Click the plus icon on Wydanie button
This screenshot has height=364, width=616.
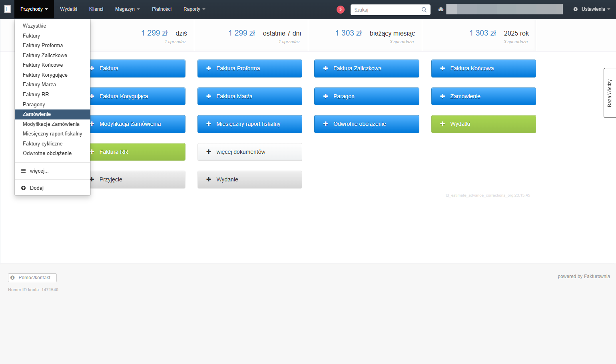click(209, 179)
